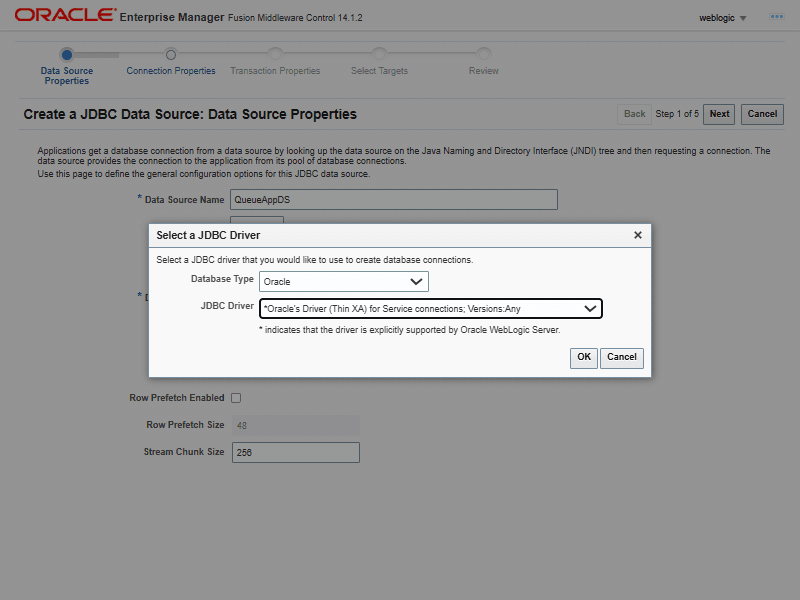Click the Review step circle
Viewport: 800px width, 600px height.
pos(484,55)
